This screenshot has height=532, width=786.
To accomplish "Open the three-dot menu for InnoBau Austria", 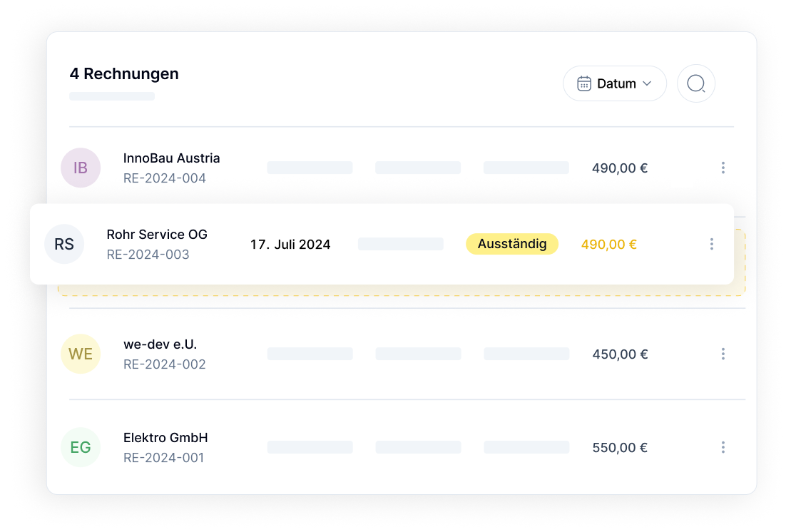I will pyautogui.click(x=723, y=168).
